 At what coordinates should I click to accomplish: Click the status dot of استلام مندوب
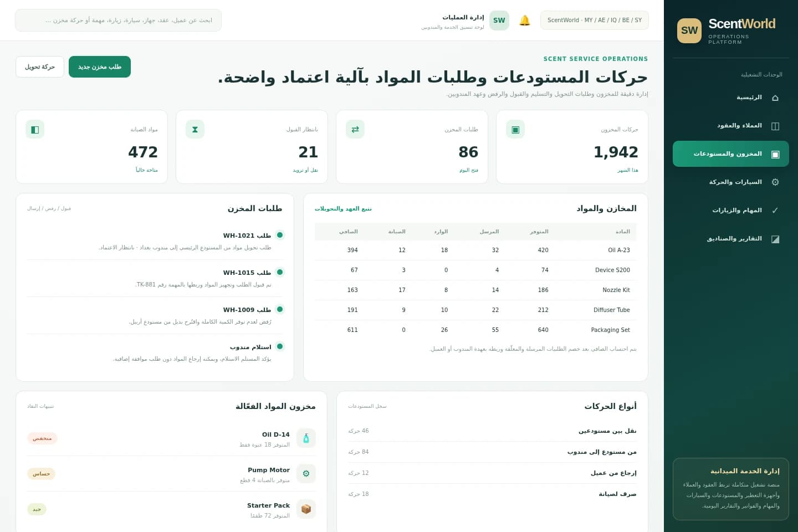(x=280, y=346)
